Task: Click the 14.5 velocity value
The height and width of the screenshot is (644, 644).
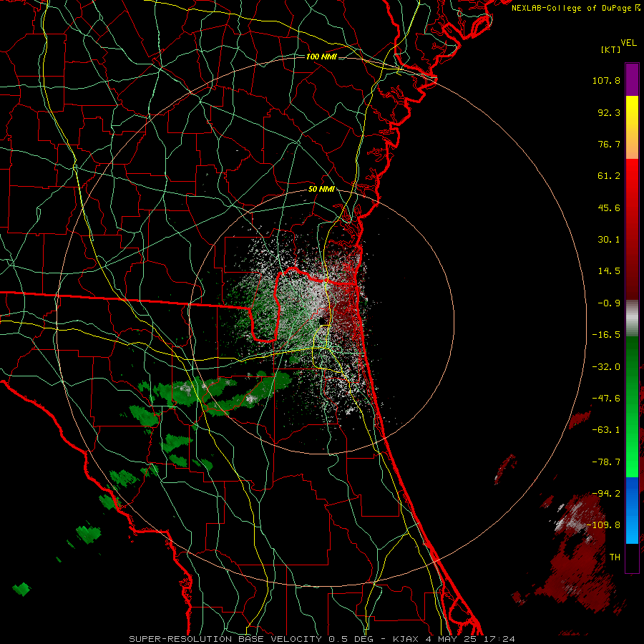Action: (609, 271)
